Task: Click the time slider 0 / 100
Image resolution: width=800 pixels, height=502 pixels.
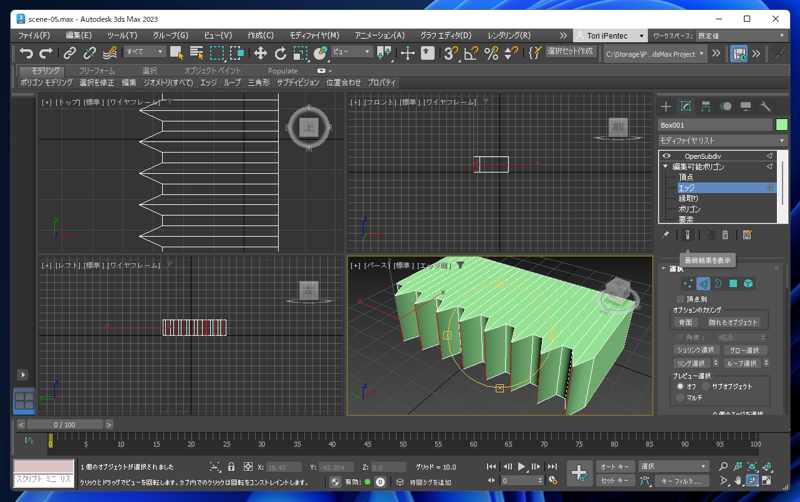Action: tap(65, 424)
